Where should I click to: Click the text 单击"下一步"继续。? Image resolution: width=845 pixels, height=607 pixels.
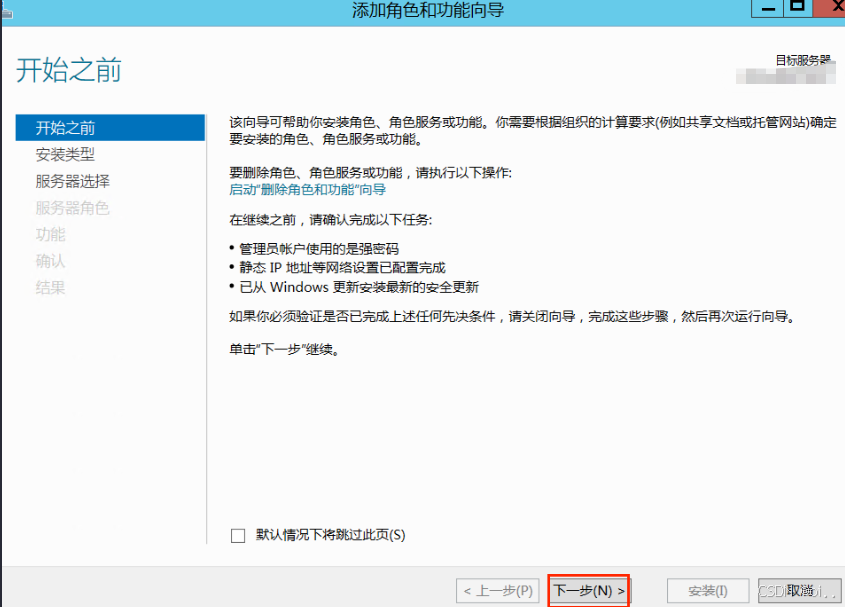[285, 350]
